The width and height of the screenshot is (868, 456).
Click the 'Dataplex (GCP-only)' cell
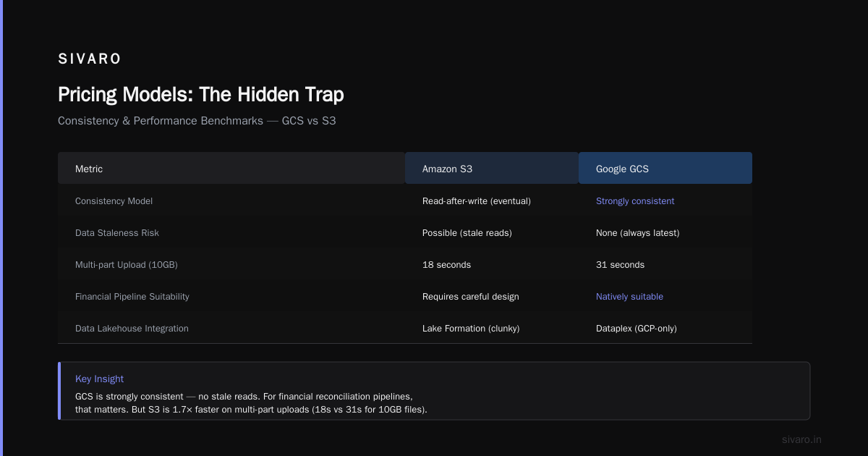tap(637, 329)
